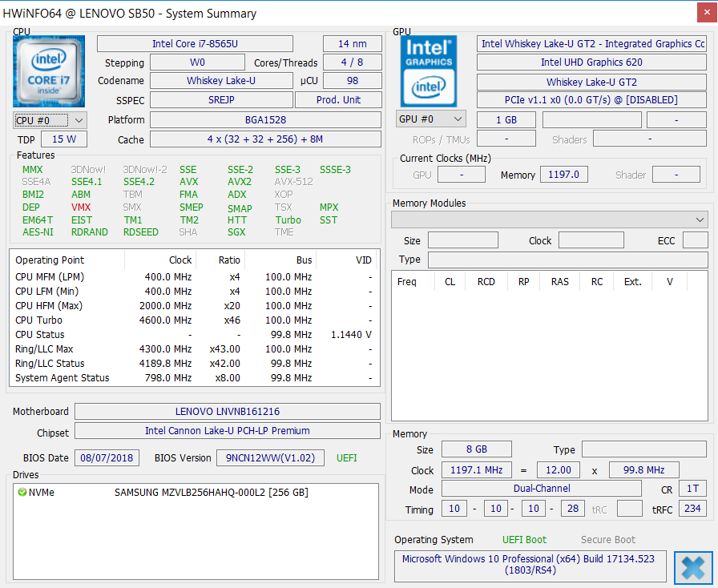This screenshot has width=718, height=588.
Task: Click the SREJP SSPEC field
Action: click(x=220, y=100)
